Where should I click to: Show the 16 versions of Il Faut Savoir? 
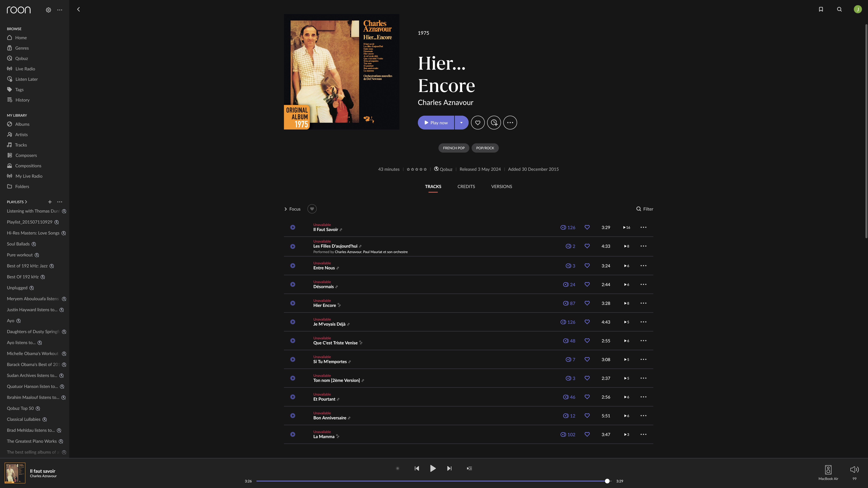point(626,227)
